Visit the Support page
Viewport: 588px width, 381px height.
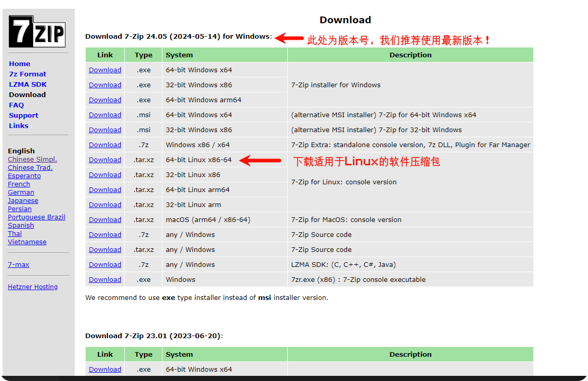(x=23, y=115)
